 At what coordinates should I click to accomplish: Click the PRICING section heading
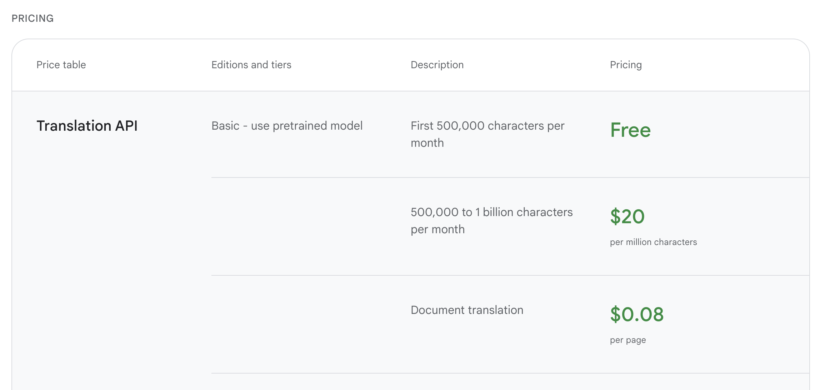(x=32, y=18)
